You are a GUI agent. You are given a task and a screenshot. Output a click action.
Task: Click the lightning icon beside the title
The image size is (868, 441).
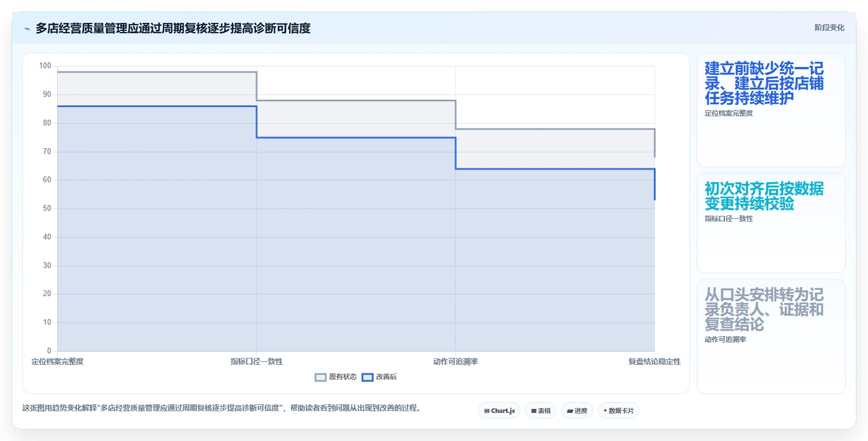pyautogui.click(x=27, y=29)
